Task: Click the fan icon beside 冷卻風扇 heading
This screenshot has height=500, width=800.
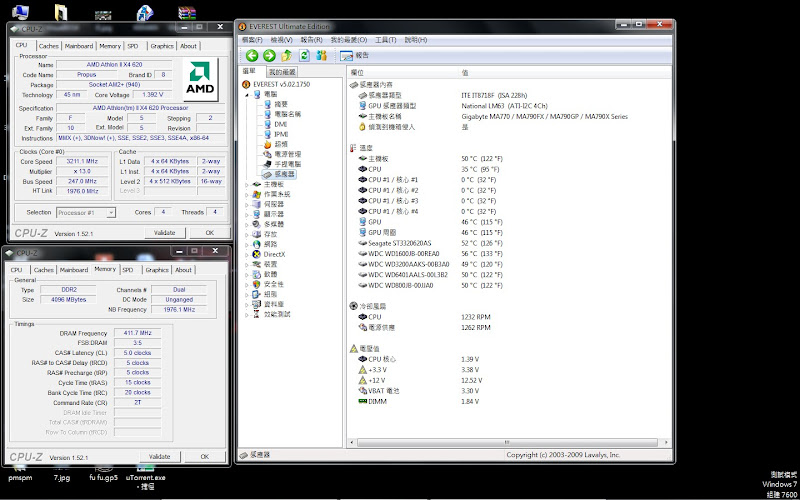Action: (x=353, y=306)
